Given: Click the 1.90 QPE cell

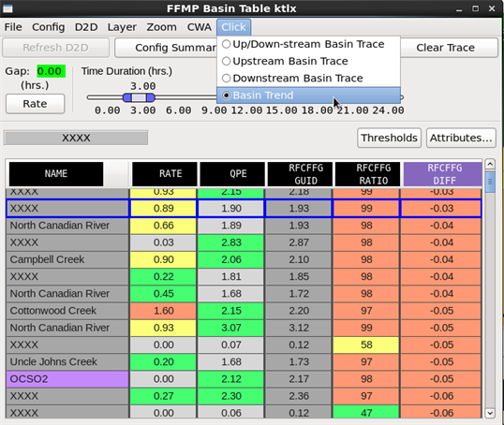Looking at the screenshot, I should click(x=230, y=209).
